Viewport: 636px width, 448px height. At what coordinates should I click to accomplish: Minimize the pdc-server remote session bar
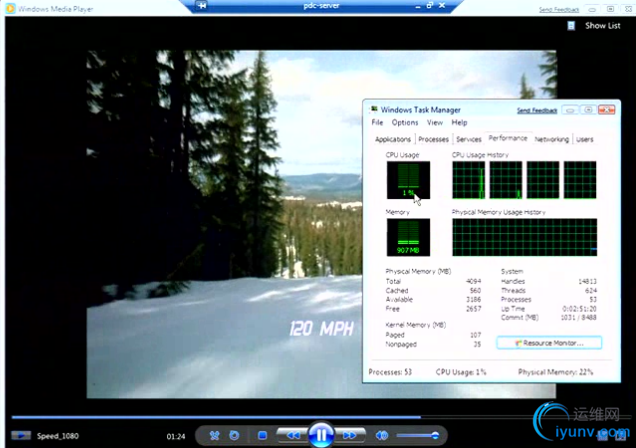(x=418, y=6)
